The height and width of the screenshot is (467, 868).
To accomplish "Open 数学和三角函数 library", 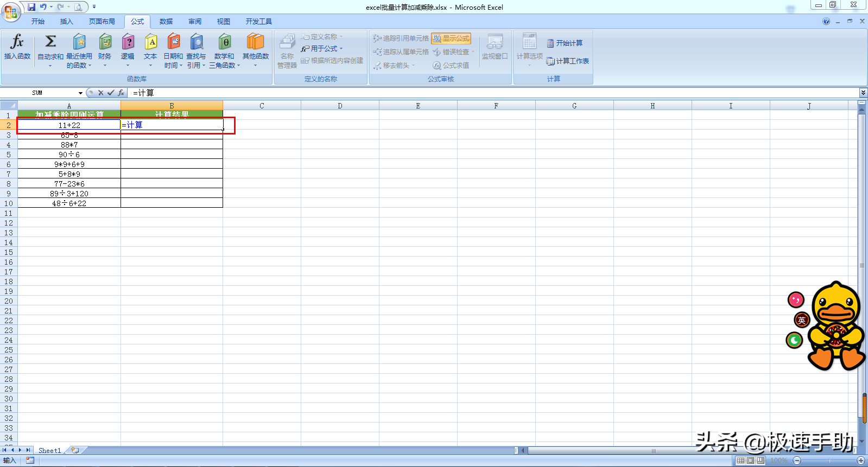I will pyautogui.click(x=224, y=51).
